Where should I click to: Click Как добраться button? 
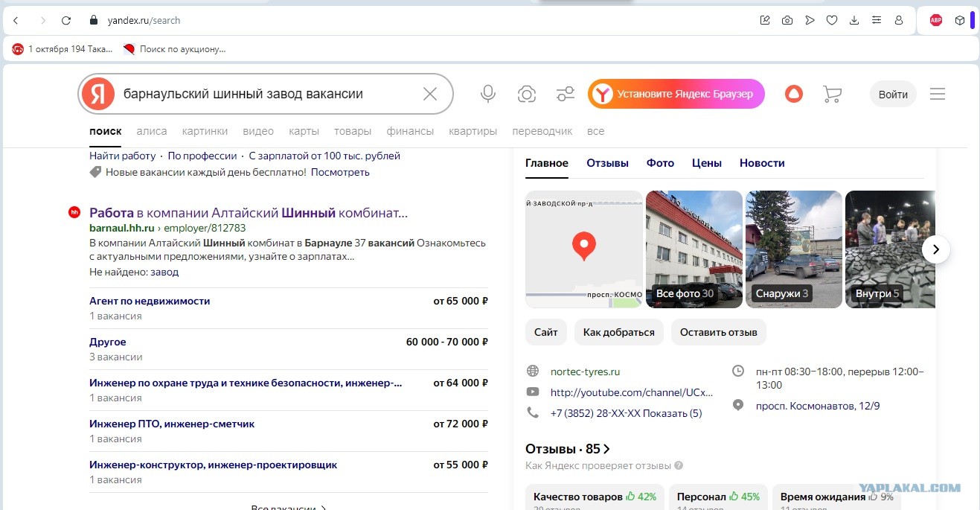(619, 332)
